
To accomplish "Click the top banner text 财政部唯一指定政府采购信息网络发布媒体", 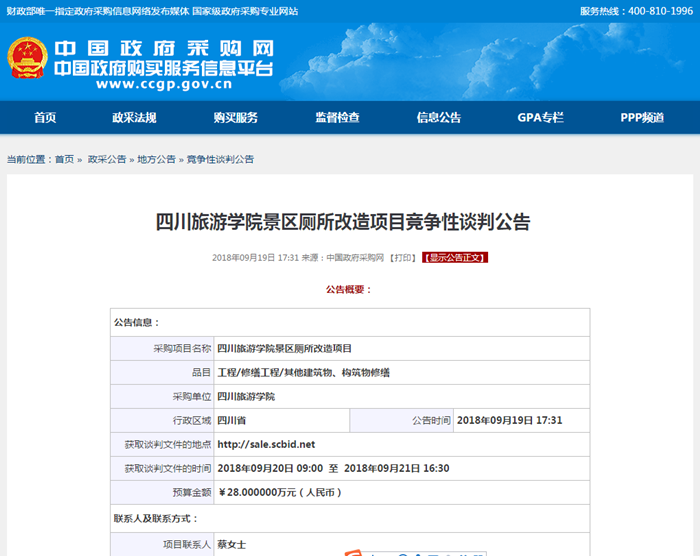I will (x=98, y=11).
